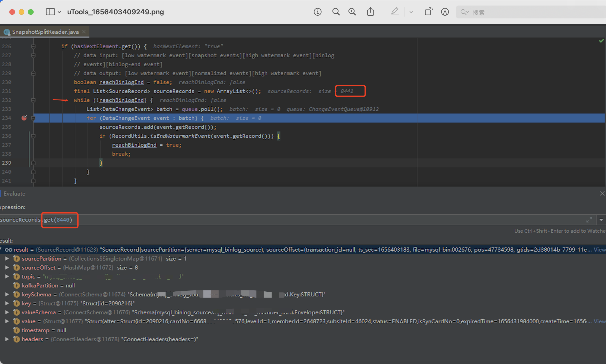
Task: Click the expression input field
Action: coord(292,220)
